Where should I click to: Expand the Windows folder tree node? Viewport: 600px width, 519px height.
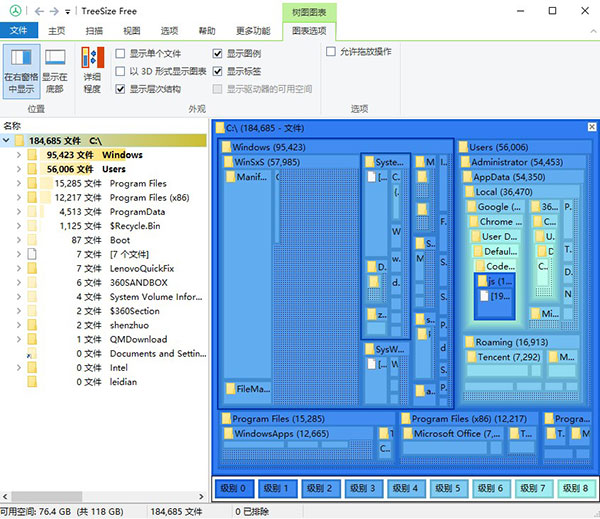tap(18, 155)
